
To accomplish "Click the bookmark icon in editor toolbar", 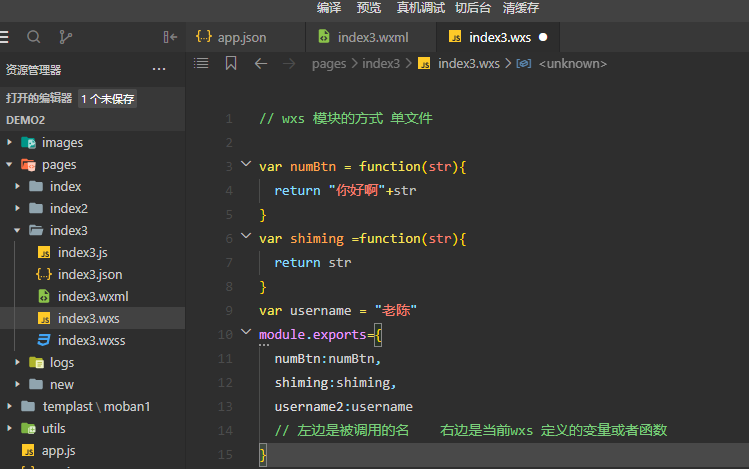I will click(x=231, y=63).
